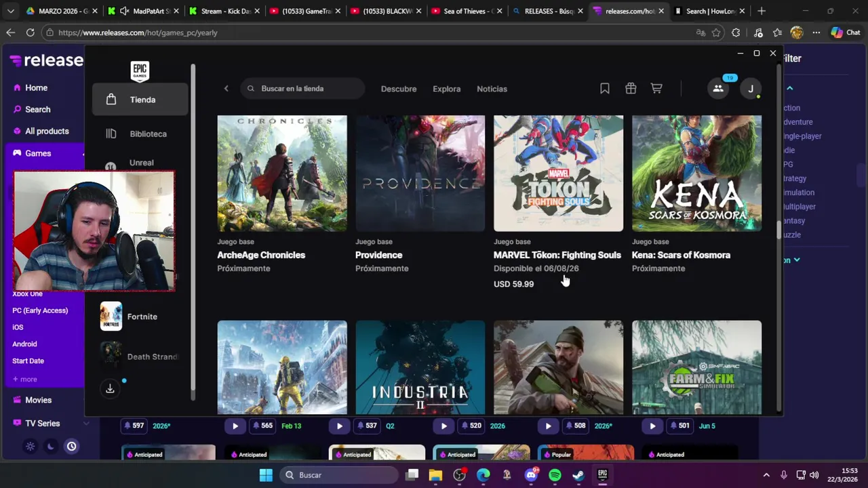Mute the MadPatArt tab speaker icon
Image resolution: width=868 pixels, height=488 pixels.
(x=125, y=11)
